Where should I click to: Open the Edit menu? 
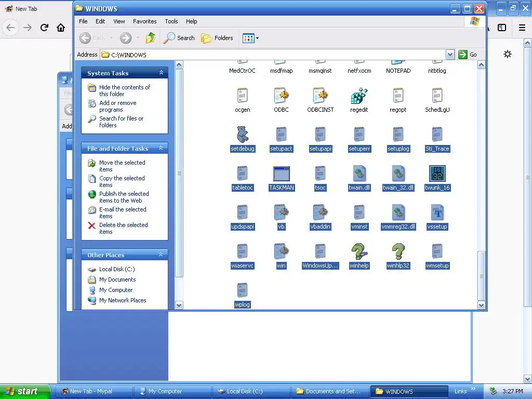(x=100, y=21)
